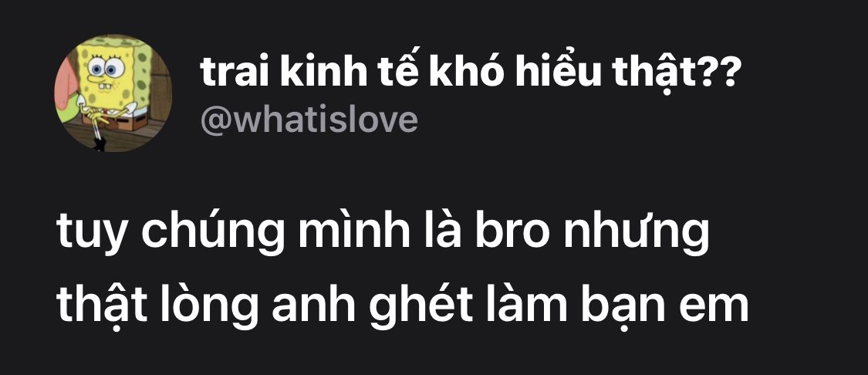868x375 pixels.
Task: Click 'kinh tế' in the display name
Action: click(350, 73)
